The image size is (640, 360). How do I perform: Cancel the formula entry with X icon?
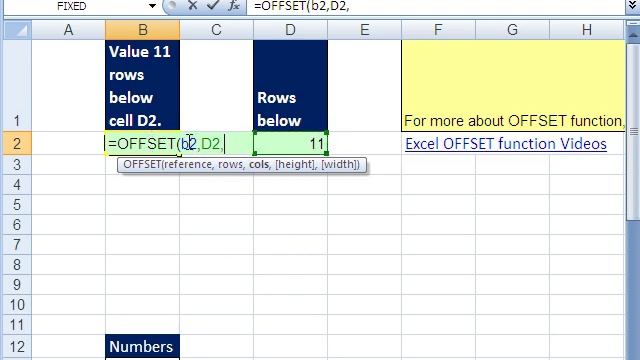[193, 6]
